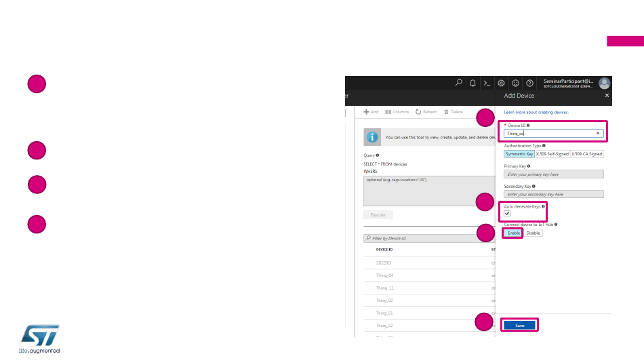Select the Thing_01 device row
The width and height of the screenshot is (644, 363).
tap(429, 313)
